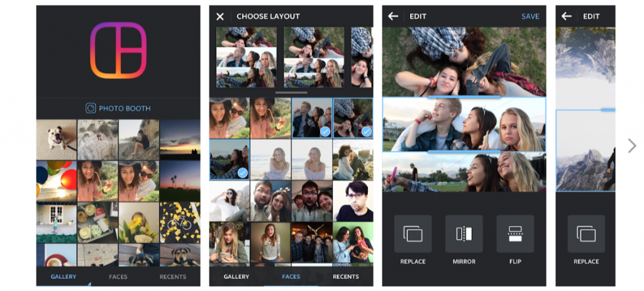
Task: Click the carousel next arrow chevron
Action: (631, 146)
